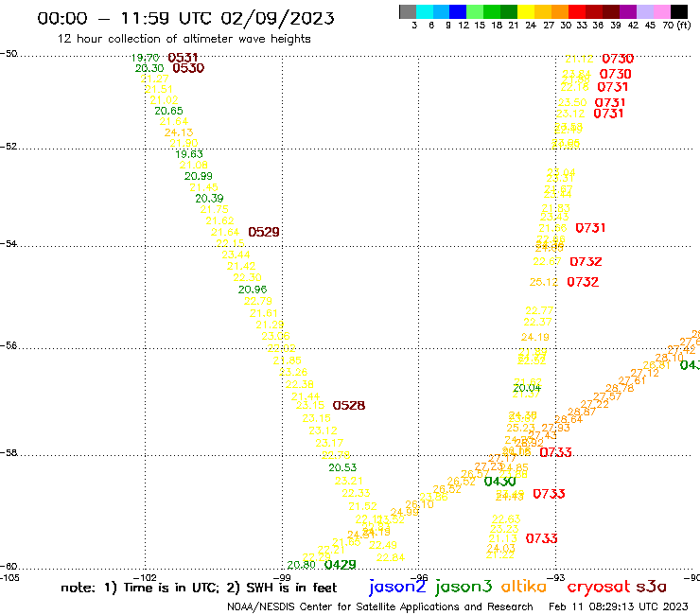
Task: Click the 0733 label beside 21.13
Action: tap(541, 538)
